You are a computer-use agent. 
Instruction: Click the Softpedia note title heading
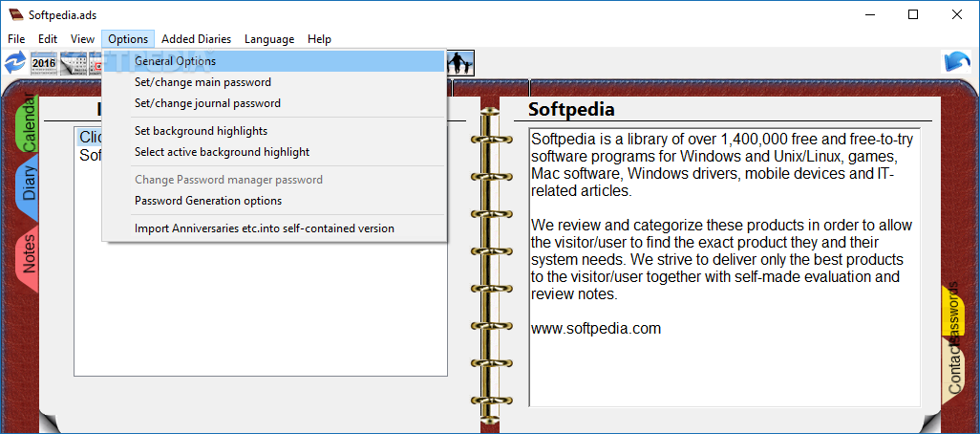coord(571,109)
